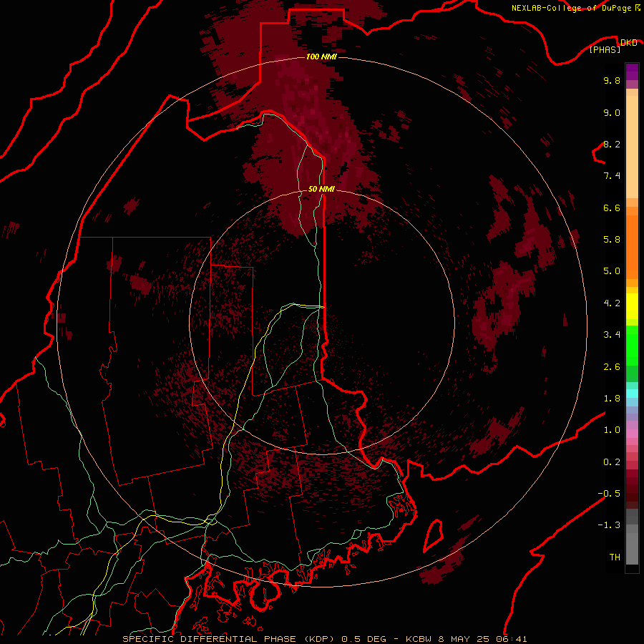This screenshot has width=644, height=644.
Task: Click the TH threshold legend label
Action: [615, 557]
